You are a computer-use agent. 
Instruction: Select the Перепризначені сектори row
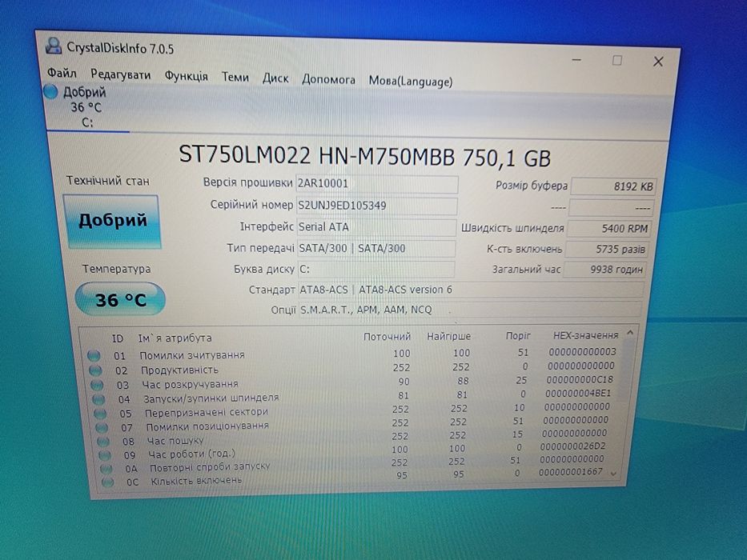click(x=352, y=410)
